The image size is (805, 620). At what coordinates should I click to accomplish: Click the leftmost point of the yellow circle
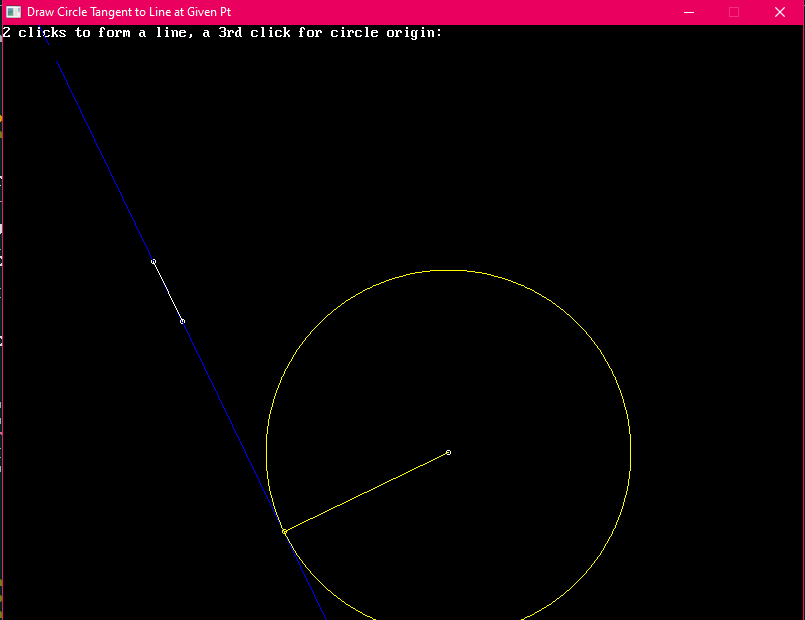pos(266,453)
